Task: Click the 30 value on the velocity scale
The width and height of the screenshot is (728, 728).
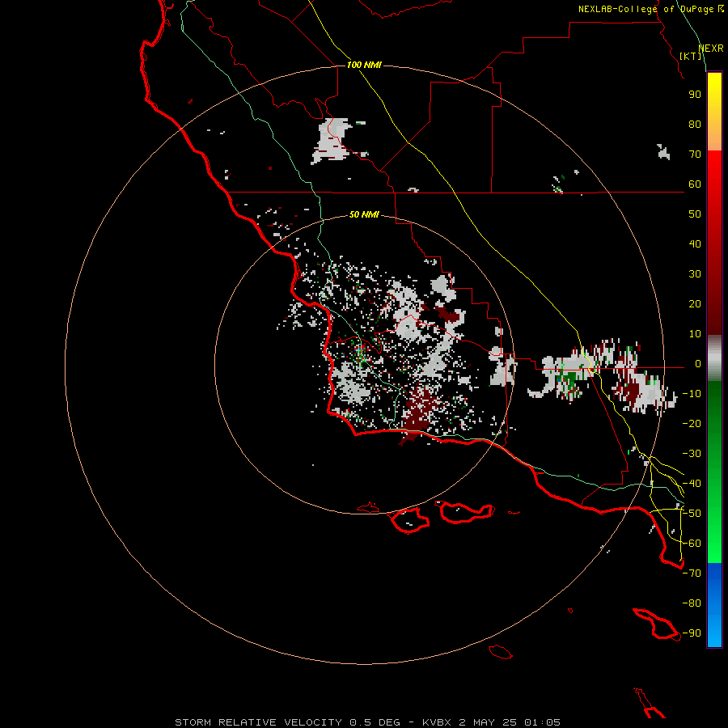Action: tap(695, 274)
